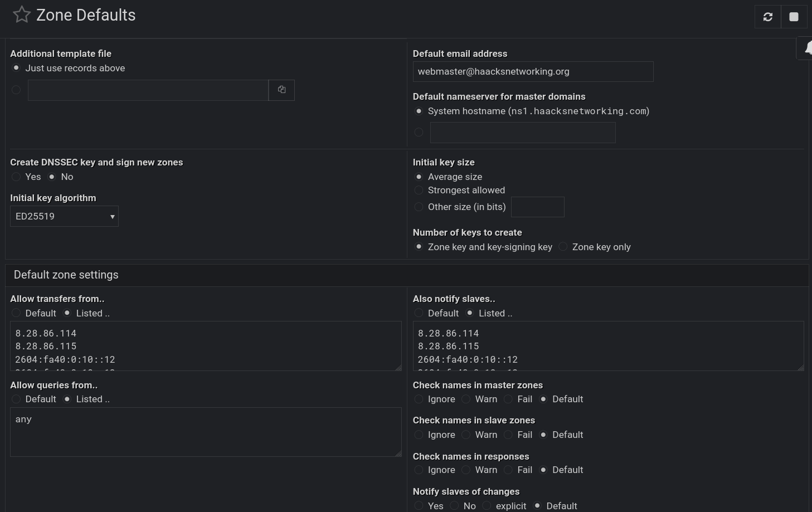Select Yes for DNSSEC key creation
The height and width of the screenshot is (512, 812).
point(16,177)
